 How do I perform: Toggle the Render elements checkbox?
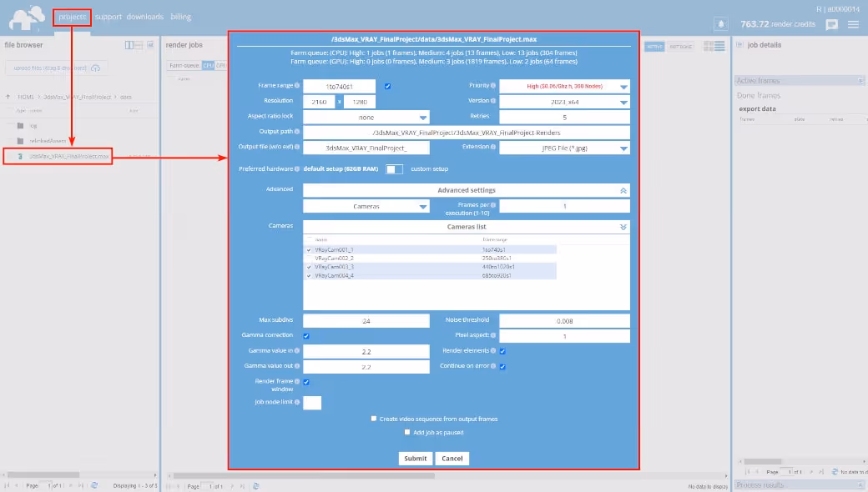tap(502, 351)
